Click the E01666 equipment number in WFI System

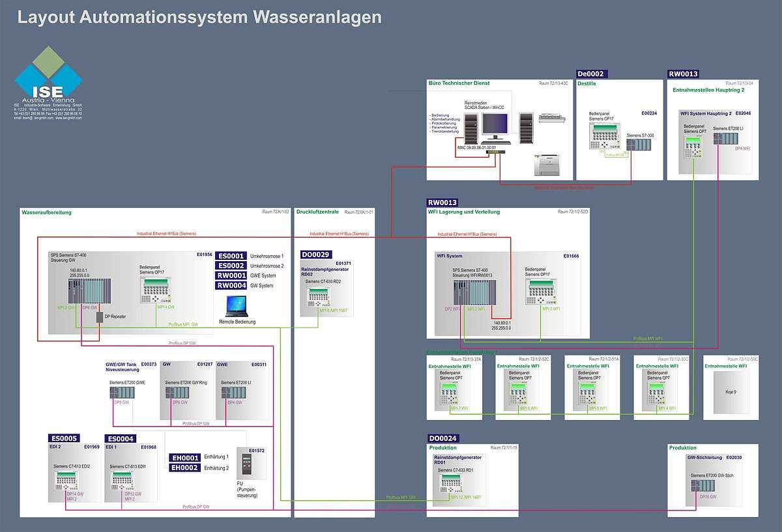coord(571,256)
